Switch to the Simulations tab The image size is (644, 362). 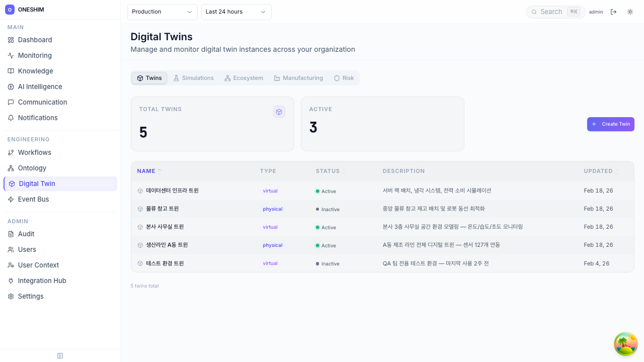click(194, 78)
